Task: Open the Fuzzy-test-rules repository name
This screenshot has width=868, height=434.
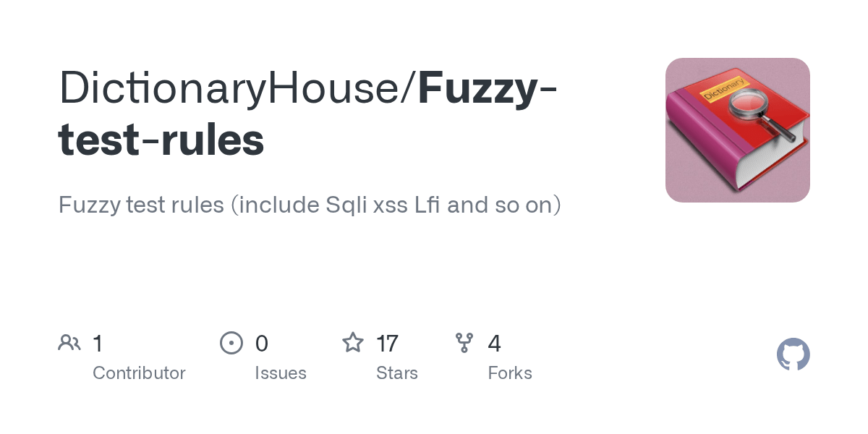Action: pyautogui.click(x=161, y=140)
